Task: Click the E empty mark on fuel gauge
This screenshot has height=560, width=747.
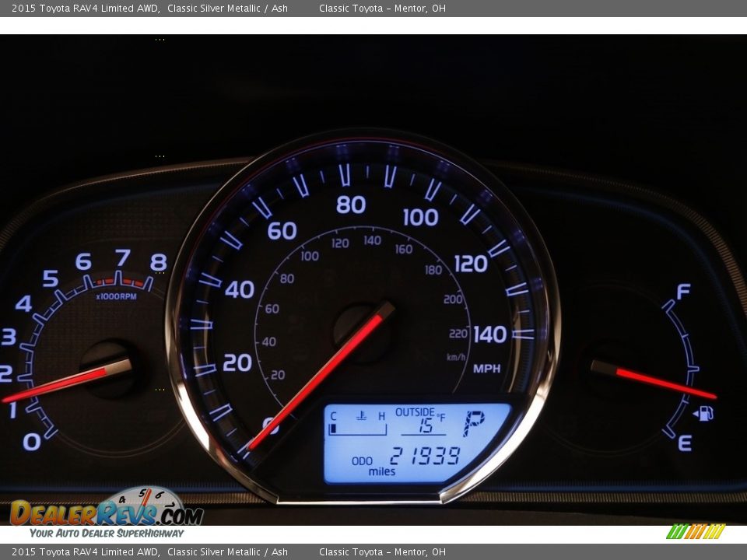Action: tap(685, 443)
